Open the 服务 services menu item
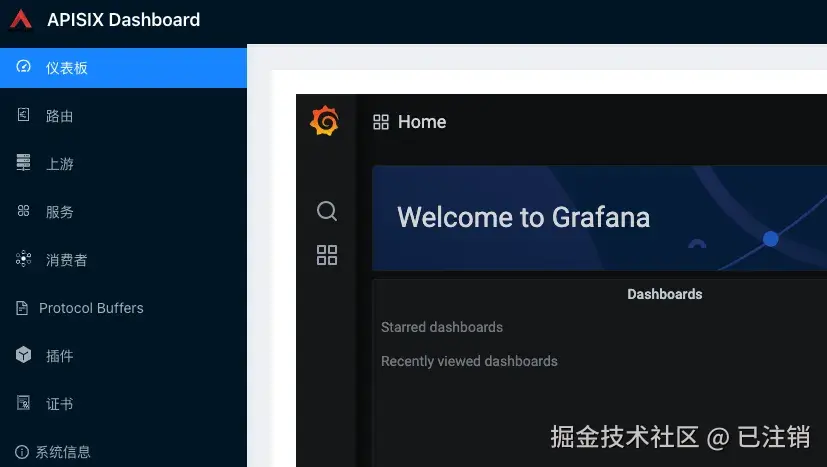 123,212
